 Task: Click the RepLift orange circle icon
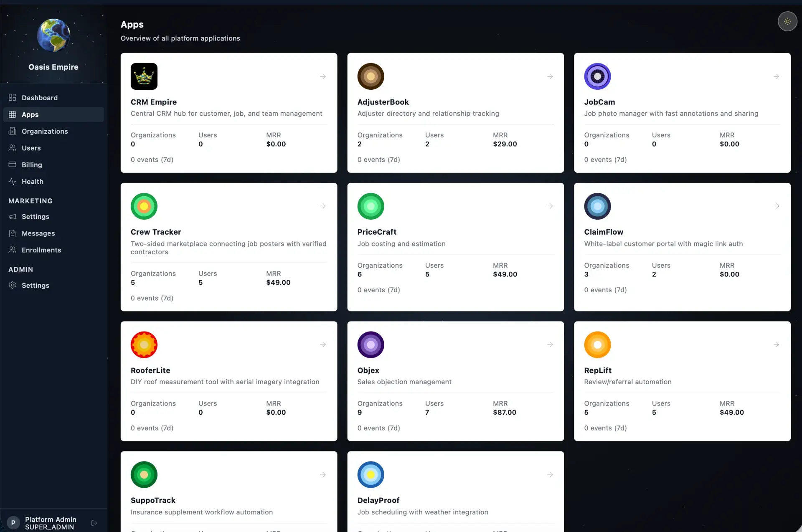597,345
